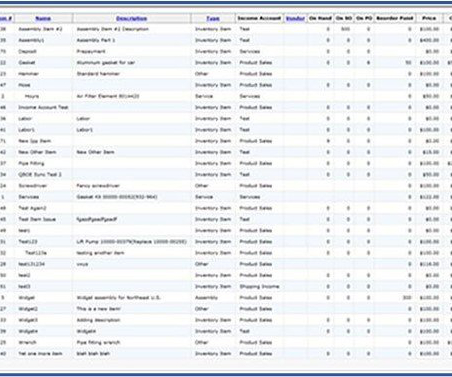The width and height of the screenshot is (452, 377).
Task: Select the Assembly Item #2 row
Action: pos(226,29)
